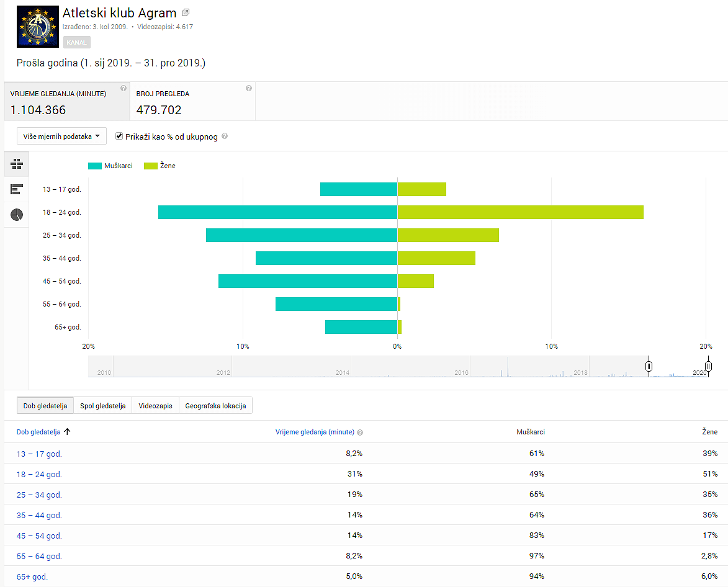The height and width of the screenshot is (587, 728).
Task: Click help icon on Vrijeme gledanja card
Action: click(124, 88)
